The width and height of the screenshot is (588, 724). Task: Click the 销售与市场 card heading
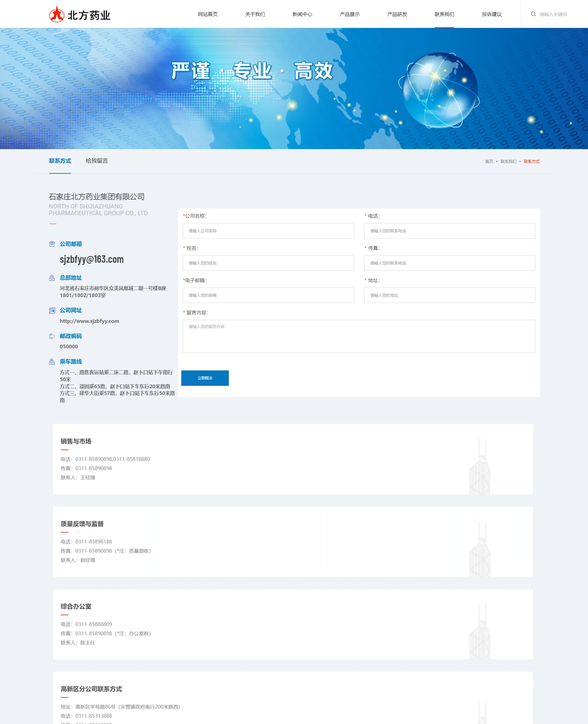tap(76, 441)
